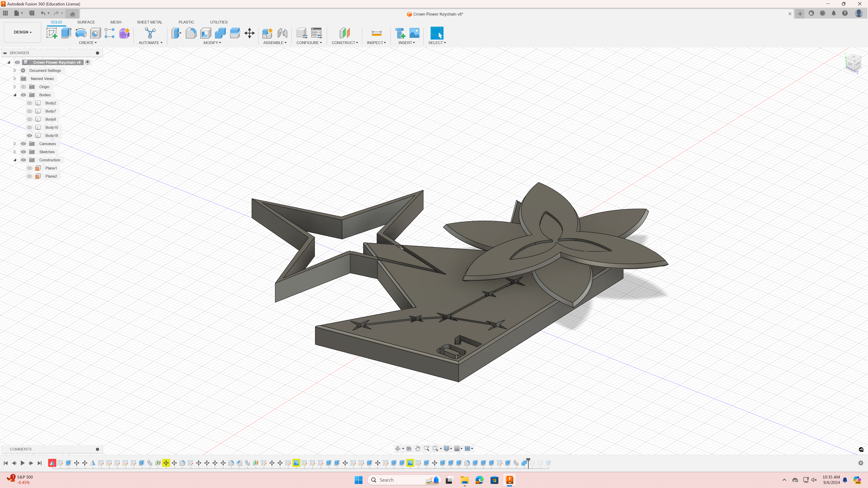Select the Fillet tool

pyautogui.click(x=191, y=33)
